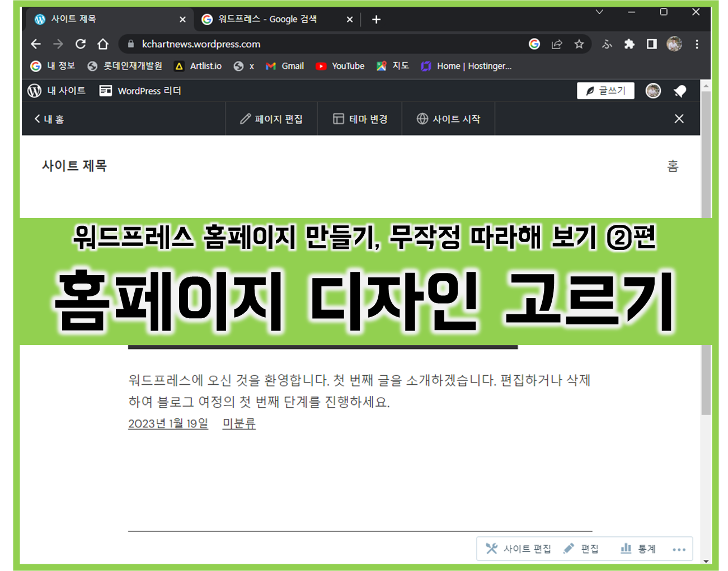Screen dimensions: 728x571
Task: Open the 미분류 category link
Action: pyautogui.click(x=239, y=423)
